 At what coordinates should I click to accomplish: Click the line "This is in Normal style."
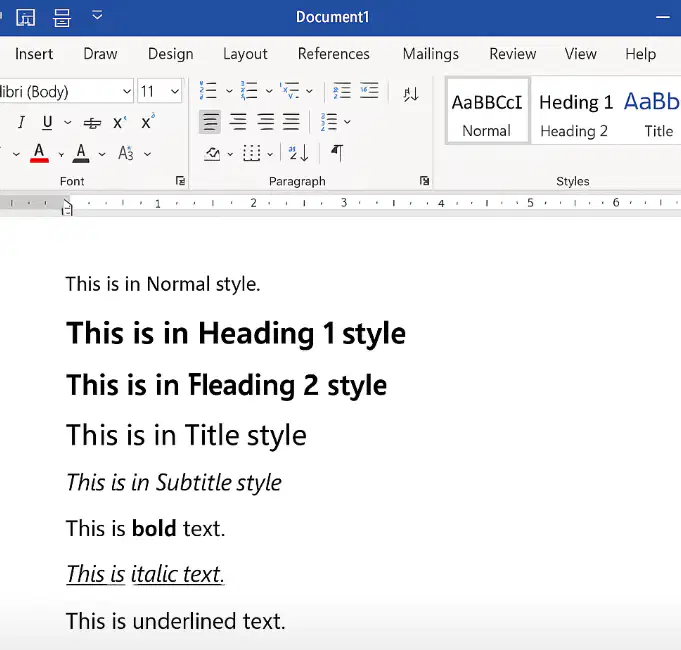tap(163, 284)
